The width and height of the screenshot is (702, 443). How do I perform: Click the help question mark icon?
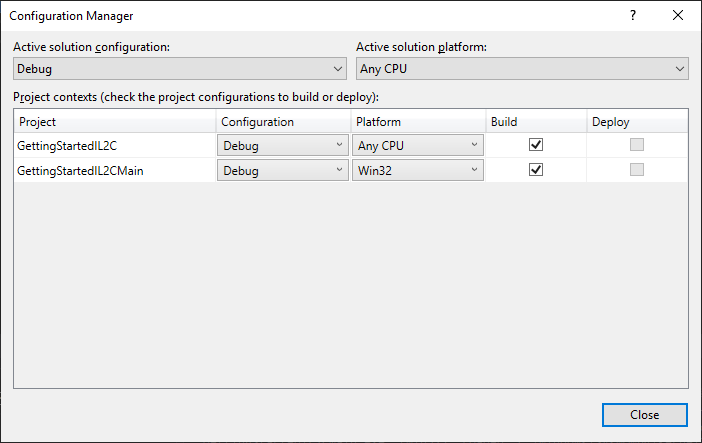point(633,16)
